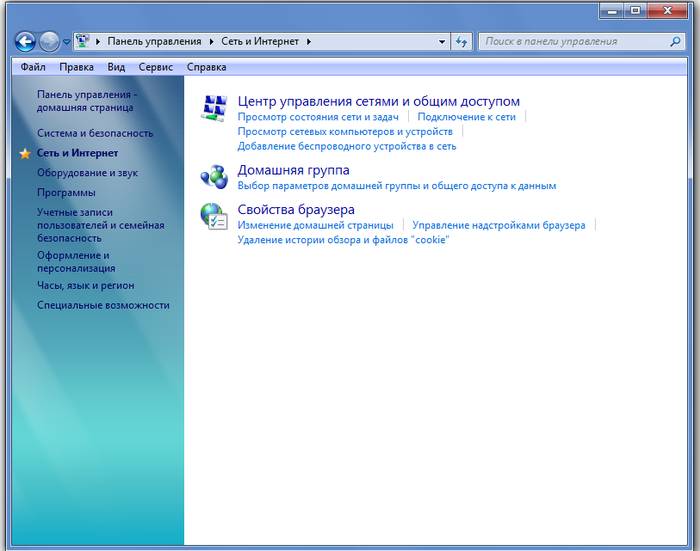Click the refresh icon beside address bar
The image size is (700, 551).
tap(461, 42)
